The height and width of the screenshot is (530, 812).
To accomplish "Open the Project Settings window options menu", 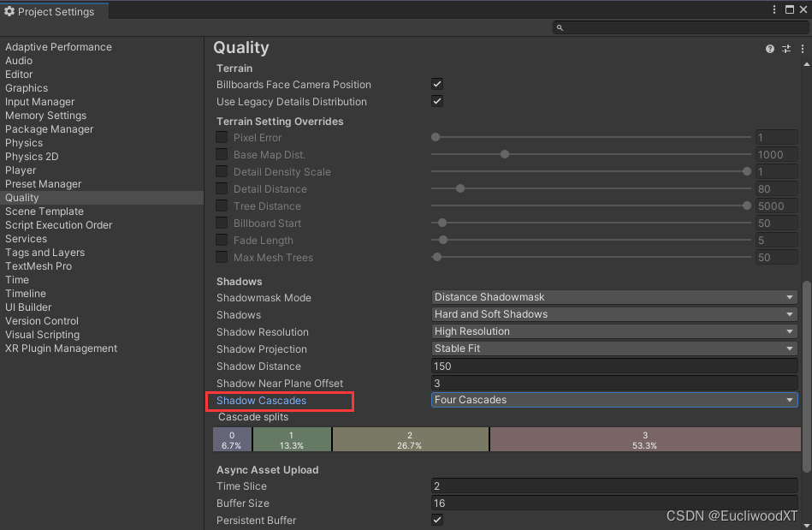I will click(774, 9).
